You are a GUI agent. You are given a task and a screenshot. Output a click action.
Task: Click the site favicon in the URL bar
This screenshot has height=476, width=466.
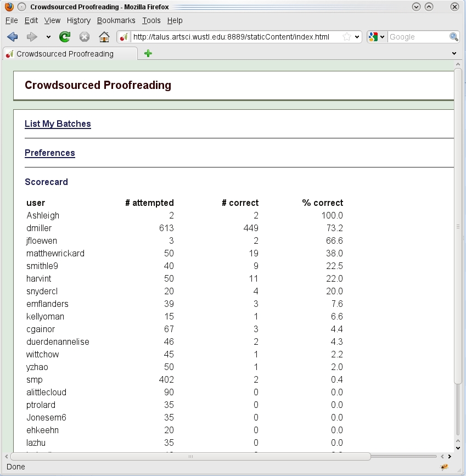(124, 37)
